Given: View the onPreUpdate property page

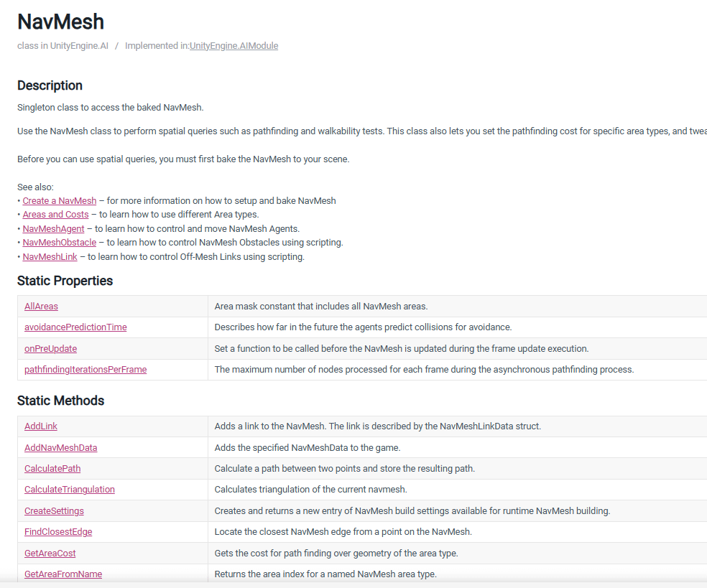Looking at the screenshot, I should [x=50, y=349].
